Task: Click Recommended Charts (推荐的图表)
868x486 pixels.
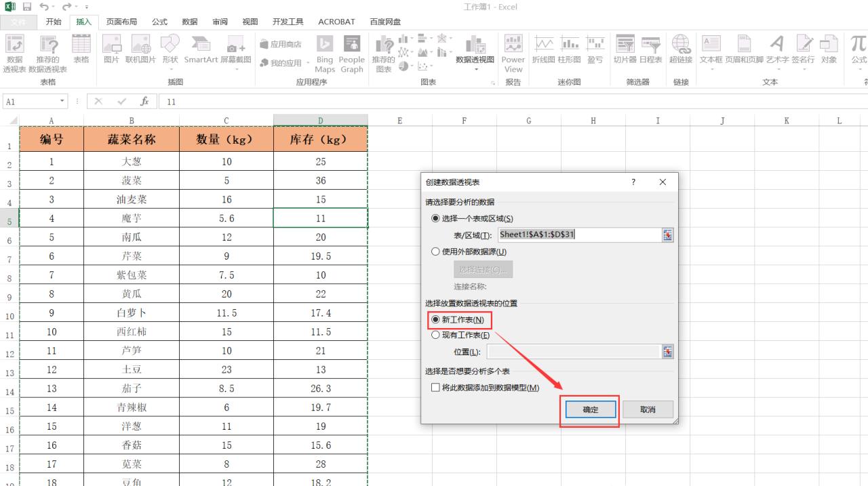Action: click(x=383, y=53)
